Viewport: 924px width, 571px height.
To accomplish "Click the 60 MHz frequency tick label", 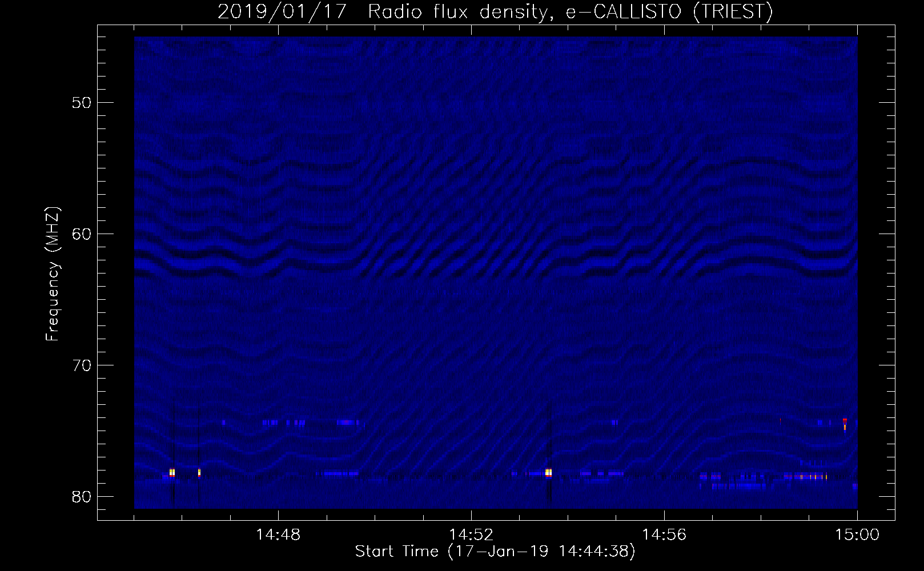I will click(82, 234).
